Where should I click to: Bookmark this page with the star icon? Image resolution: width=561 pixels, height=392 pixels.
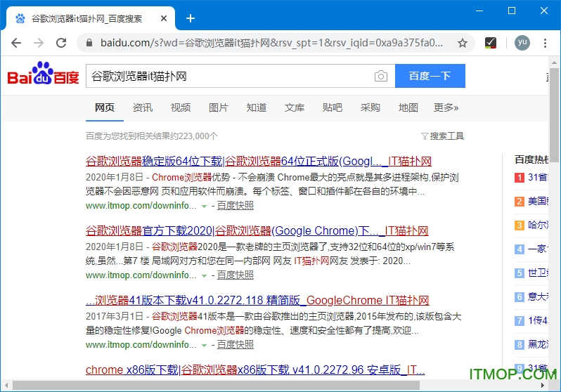coord(463,44)
